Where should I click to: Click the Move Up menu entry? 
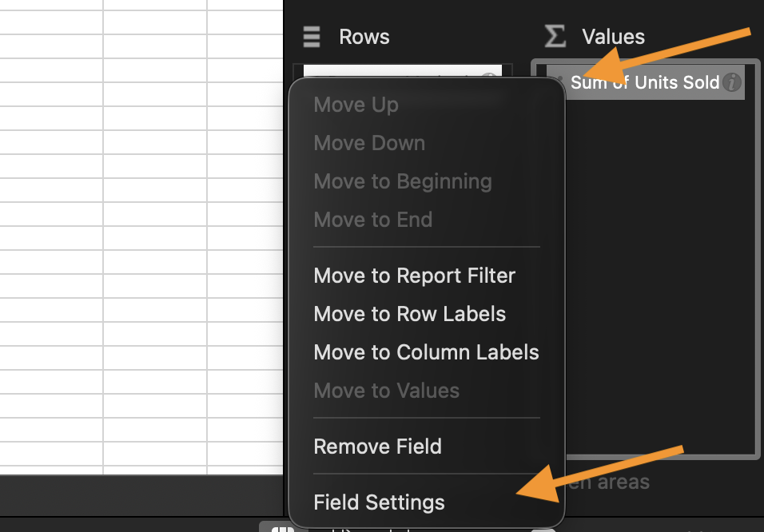click(x=356, y=105)
